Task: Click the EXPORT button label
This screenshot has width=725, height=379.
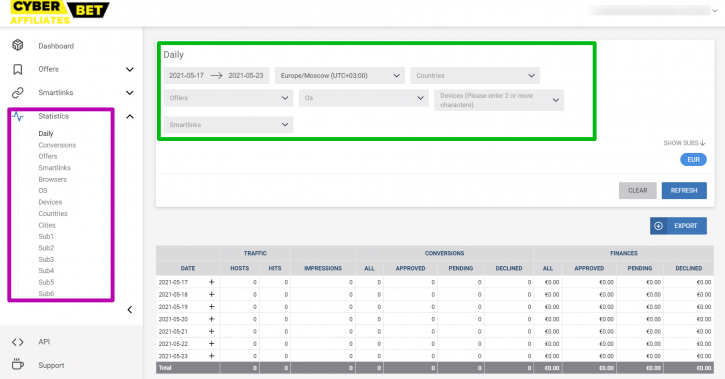Action: point(685,226)
